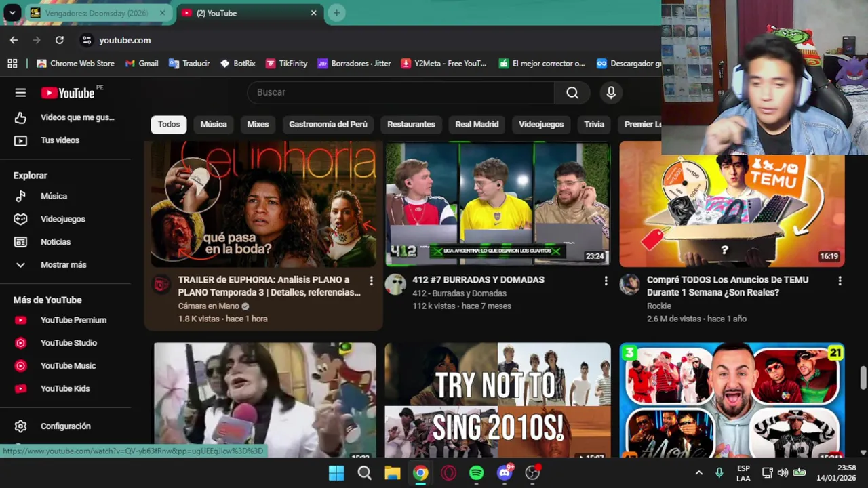Image resolution: width=868 pixels, height=488 pixels.
Task: Reload the YouTube page
Action: [x=60, y=40]
